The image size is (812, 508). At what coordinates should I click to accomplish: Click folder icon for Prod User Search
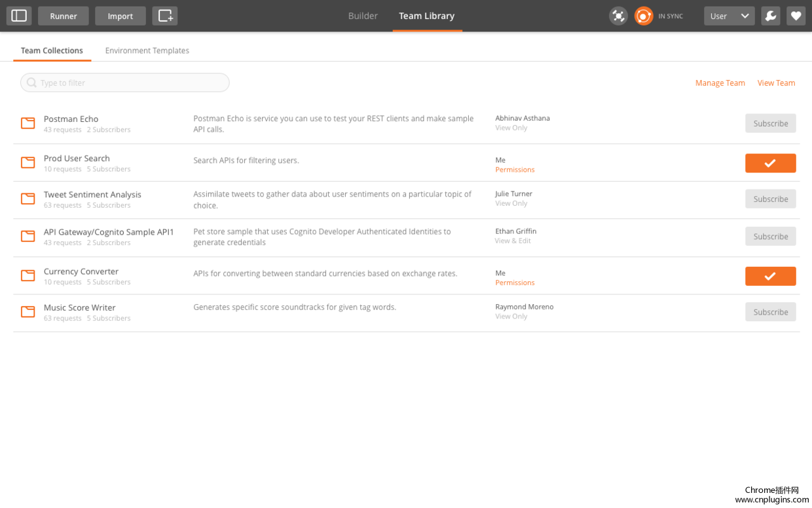pyautogui.click(x=28, y=163)
